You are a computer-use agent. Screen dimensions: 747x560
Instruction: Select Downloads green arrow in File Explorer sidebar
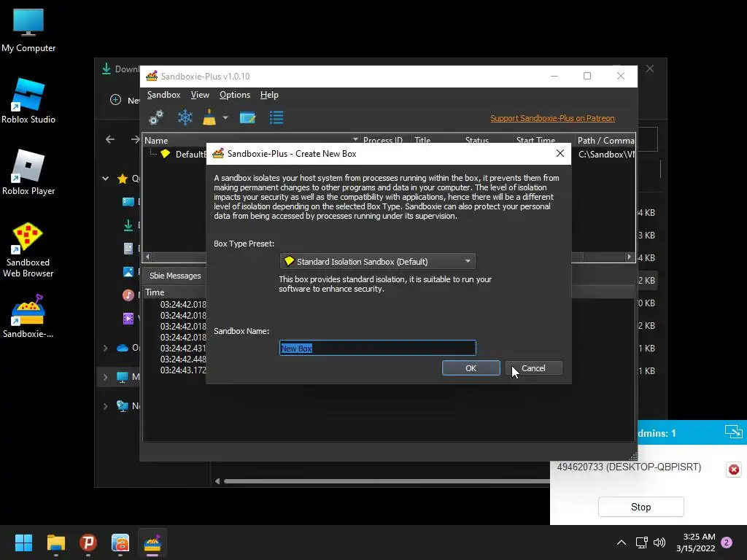tap(128, 225)
